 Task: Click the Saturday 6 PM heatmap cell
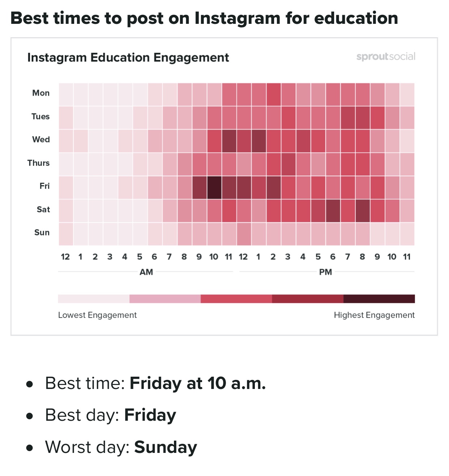point(333,211)
